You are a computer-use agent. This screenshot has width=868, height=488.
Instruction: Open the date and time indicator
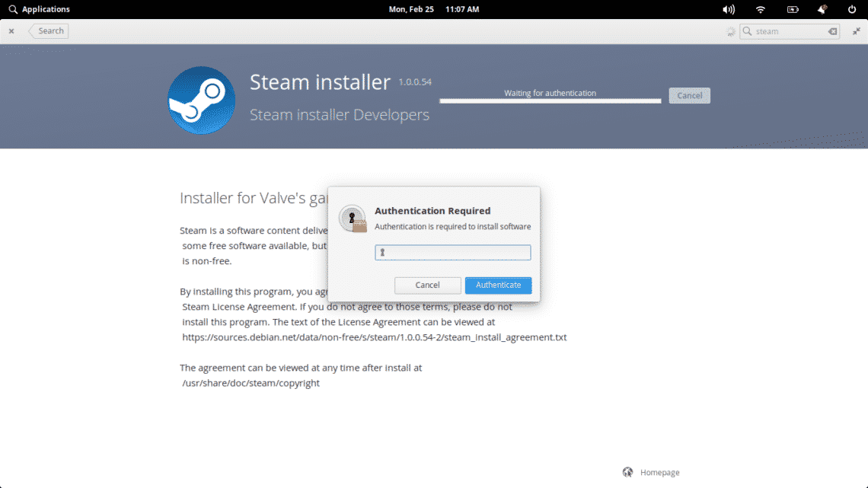pos(433,9)
